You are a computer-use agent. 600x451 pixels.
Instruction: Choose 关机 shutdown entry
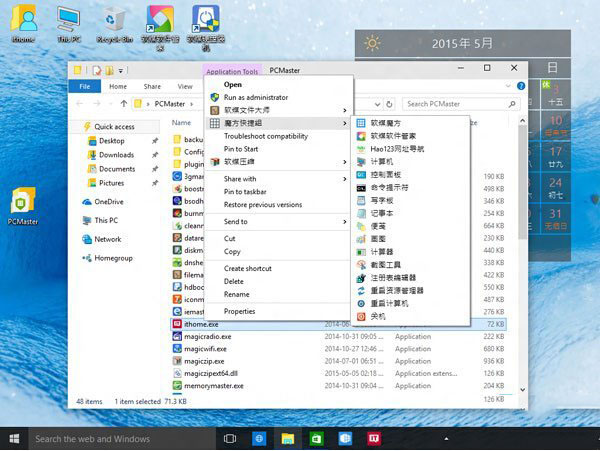(x=410, y=317)
